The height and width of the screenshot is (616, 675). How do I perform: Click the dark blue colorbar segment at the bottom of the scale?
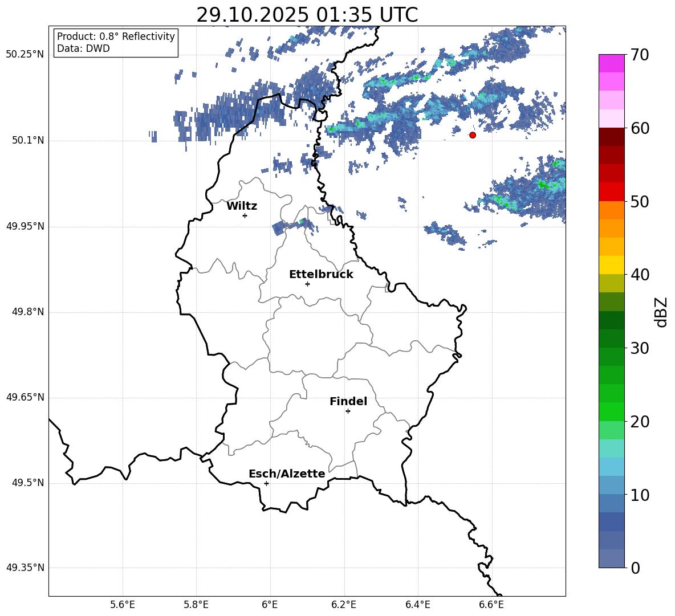(x=611, y=558)
